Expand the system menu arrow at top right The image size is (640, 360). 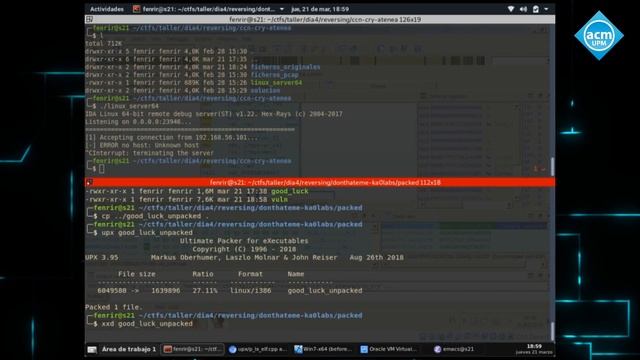click(x=546, y=9)
